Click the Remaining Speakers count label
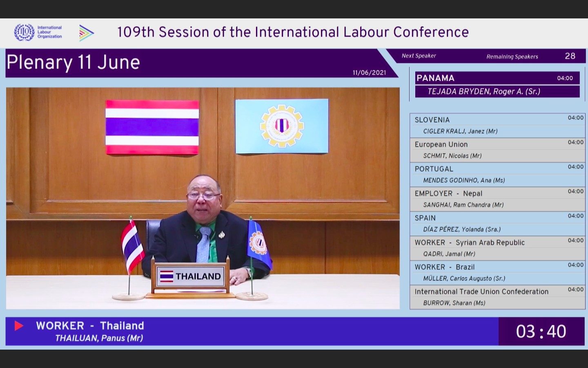Image resolution: width=588 pixels, height=368 pixels. point(512,57)
